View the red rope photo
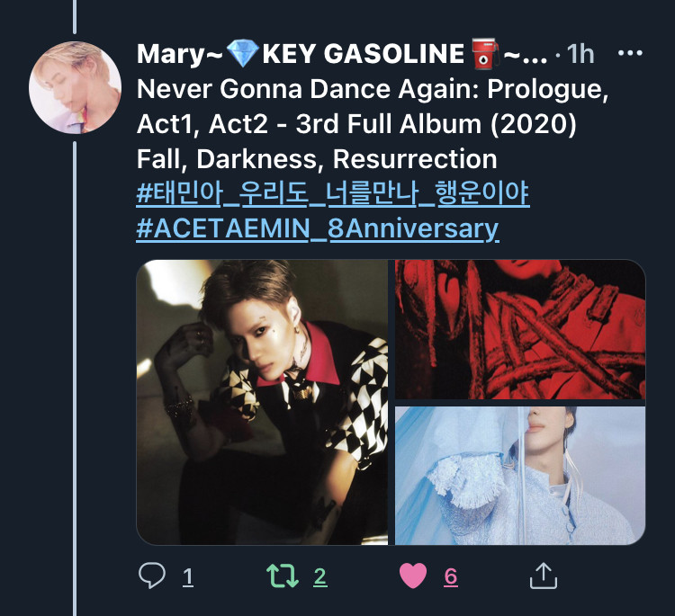 click(520, 329)
